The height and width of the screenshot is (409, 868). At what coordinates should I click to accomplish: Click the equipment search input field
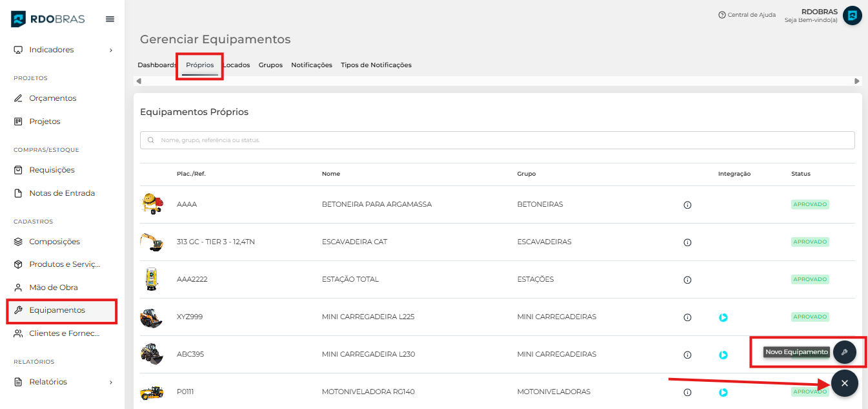pos(497,140)
